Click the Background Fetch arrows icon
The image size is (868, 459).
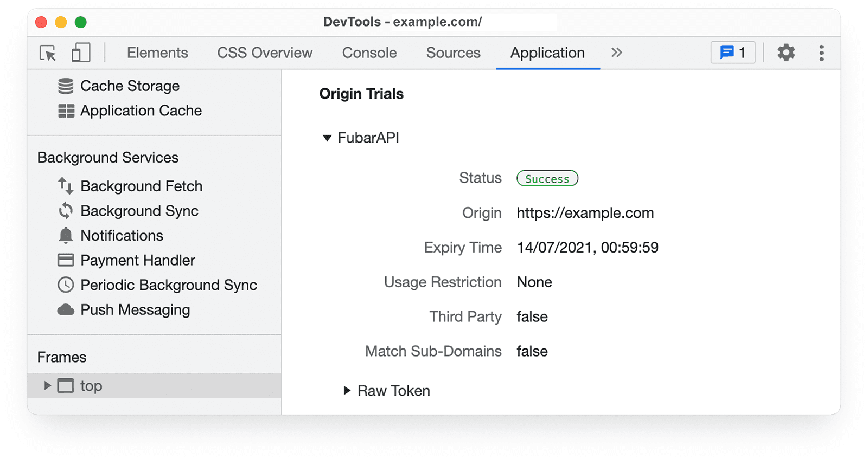(x=66, y=186)
